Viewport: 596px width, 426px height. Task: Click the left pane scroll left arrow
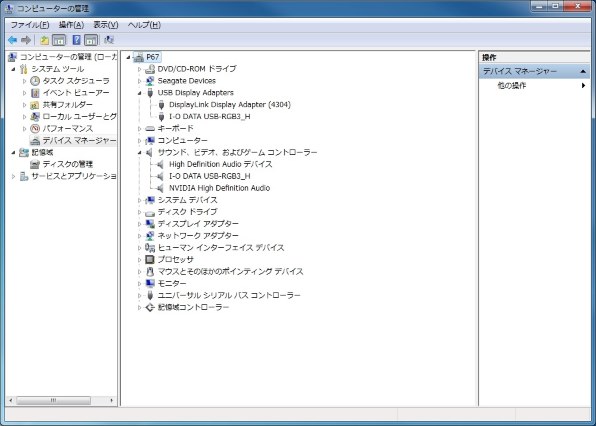coord(10,400)
